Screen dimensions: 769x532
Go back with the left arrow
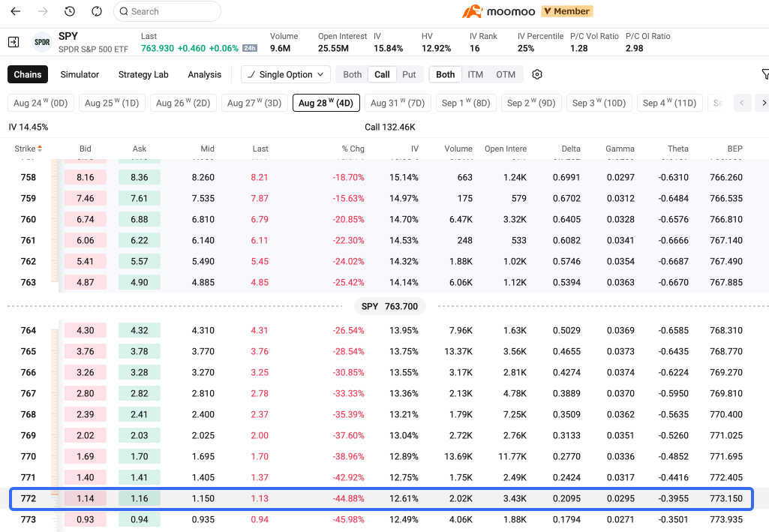[x=16, y=11]
